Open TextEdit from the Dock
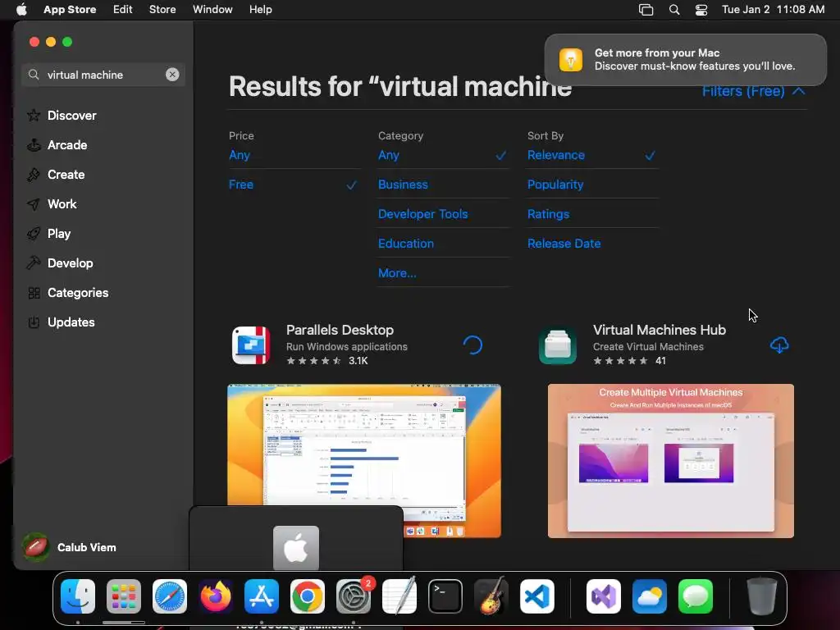The width and height of the screenshot is (840, 630). click(399, 596)
